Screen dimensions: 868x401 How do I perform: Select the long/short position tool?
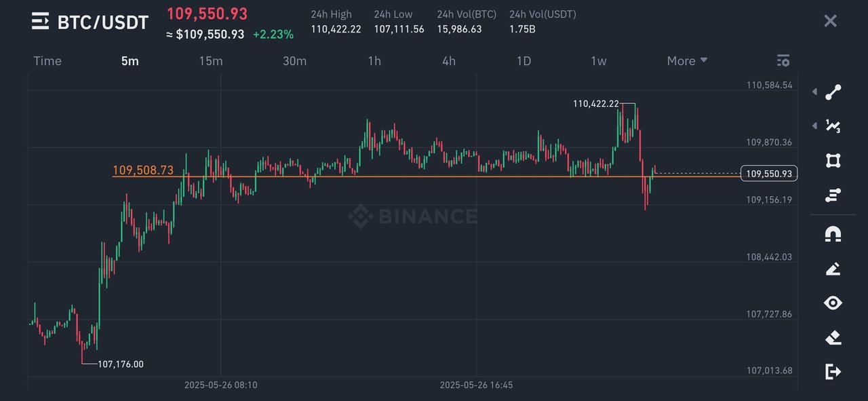[x=833, y=195]
